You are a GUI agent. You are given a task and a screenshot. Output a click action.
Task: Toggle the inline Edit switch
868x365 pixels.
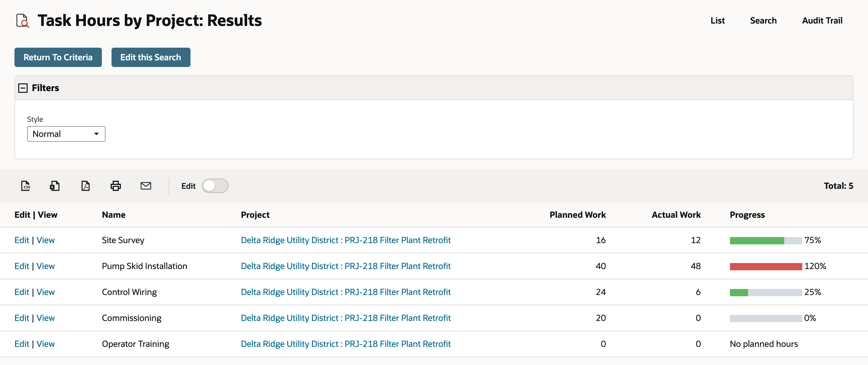(x=215, y=186)
